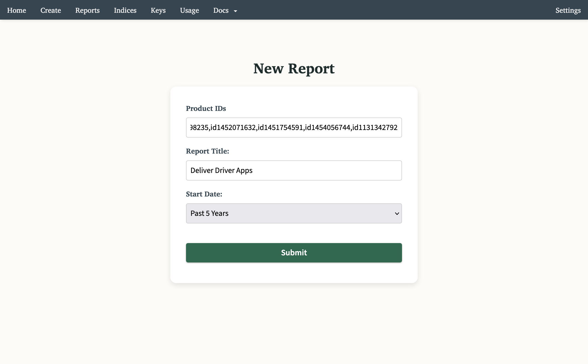Check the Usage section
Image resolution: width=588 pixels, height=364 pixels.
tap(189, 10)
